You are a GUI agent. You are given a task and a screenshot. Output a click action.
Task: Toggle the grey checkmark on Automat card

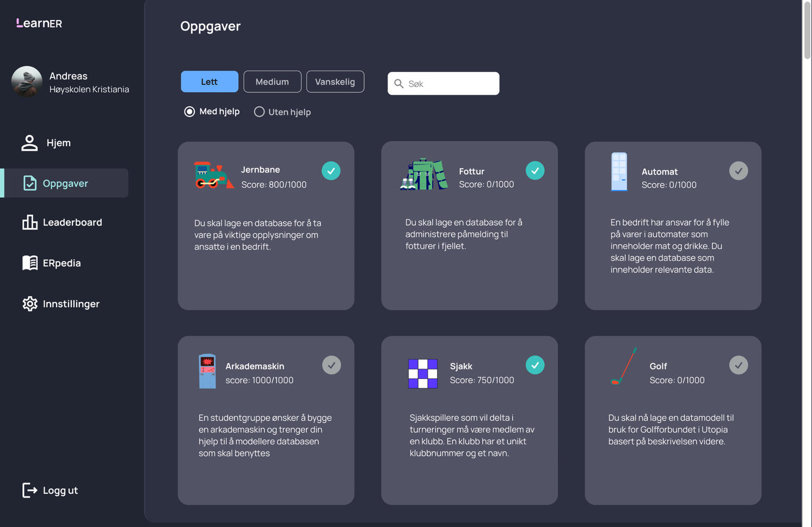pos(738,171)
